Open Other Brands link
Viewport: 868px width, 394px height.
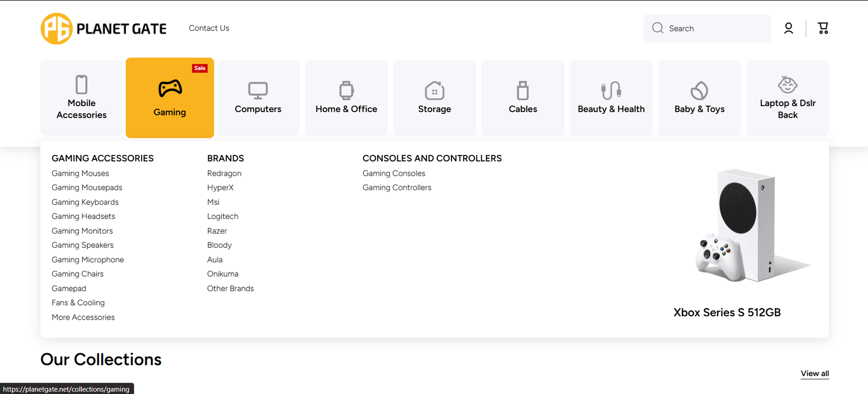(231, 288)
